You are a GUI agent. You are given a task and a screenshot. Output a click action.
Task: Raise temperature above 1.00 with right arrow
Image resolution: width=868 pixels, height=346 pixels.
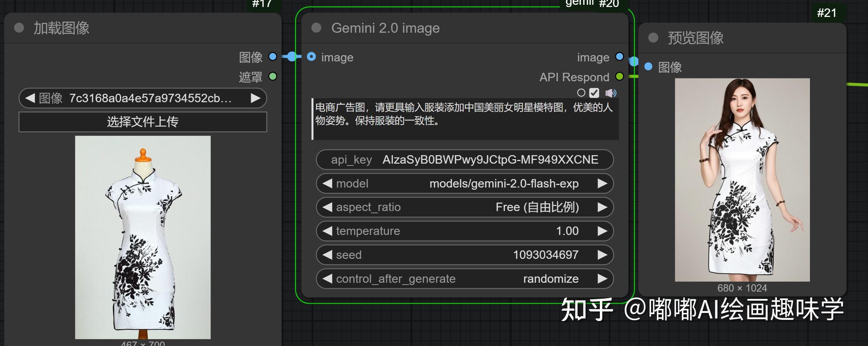pyautogui.click(x=602, y=231)
